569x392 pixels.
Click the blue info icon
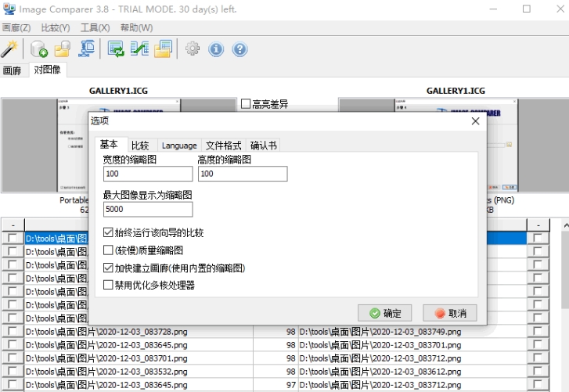(x=216, y=49)
